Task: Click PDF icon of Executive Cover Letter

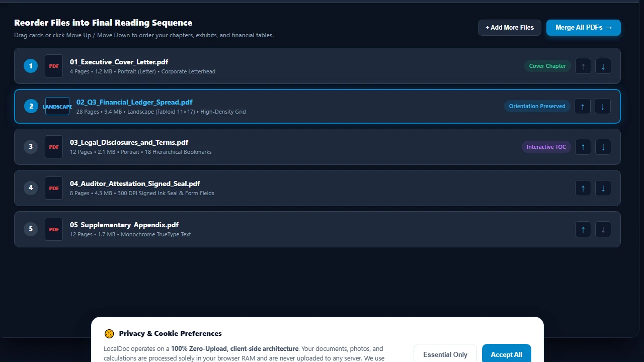Action: 54,66
